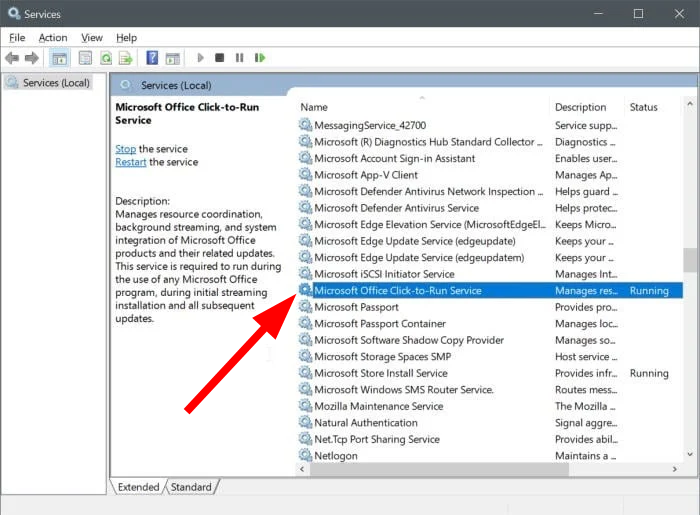Select the Microsoft Passport service row
The image size is (700, 515).
(x=490, y=307)
